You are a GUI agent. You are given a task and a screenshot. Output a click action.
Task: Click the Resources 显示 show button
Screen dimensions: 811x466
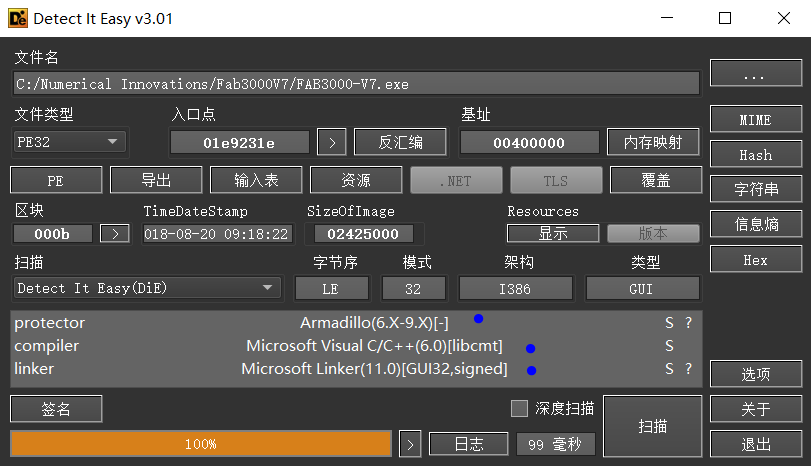click(553, 233)
